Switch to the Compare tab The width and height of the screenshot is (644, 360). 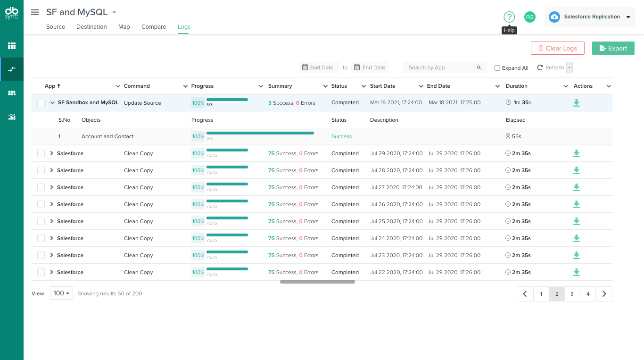point(154,27)
